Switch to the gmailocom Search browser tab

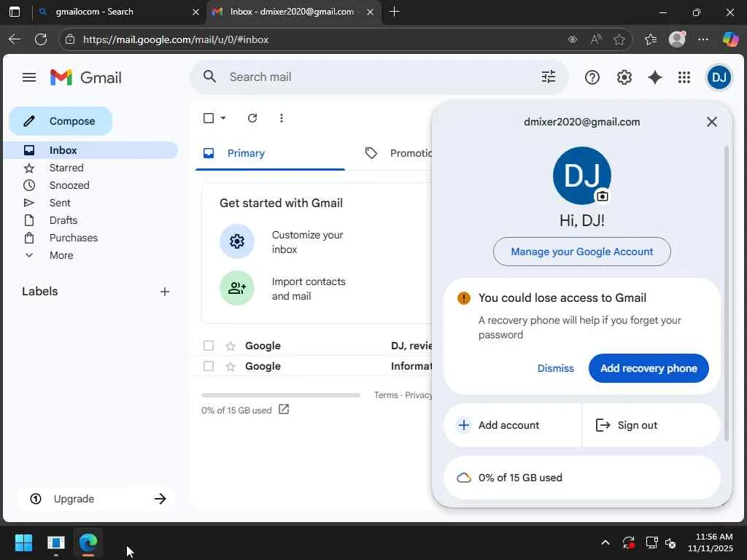coord(119,12)
